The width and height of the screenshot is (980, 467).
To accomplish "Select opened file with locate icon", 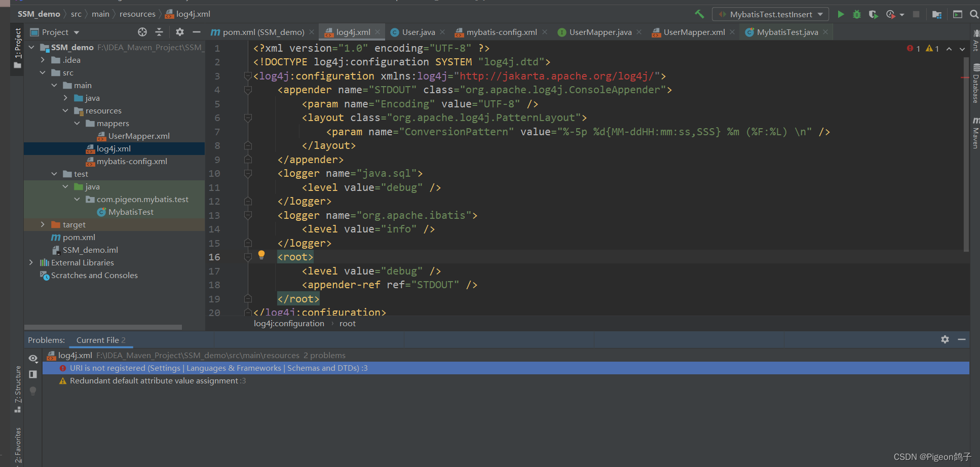I will (141, 31).
